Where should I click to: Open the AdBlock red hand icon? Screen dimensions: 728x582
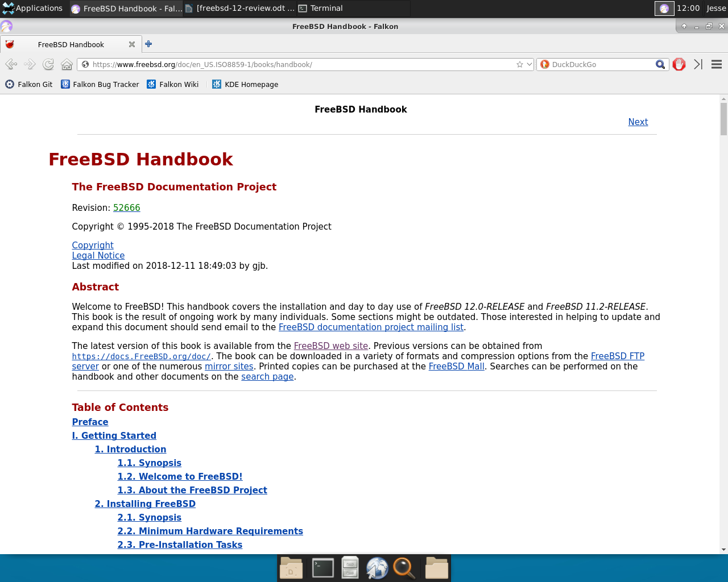pos(679,64)
